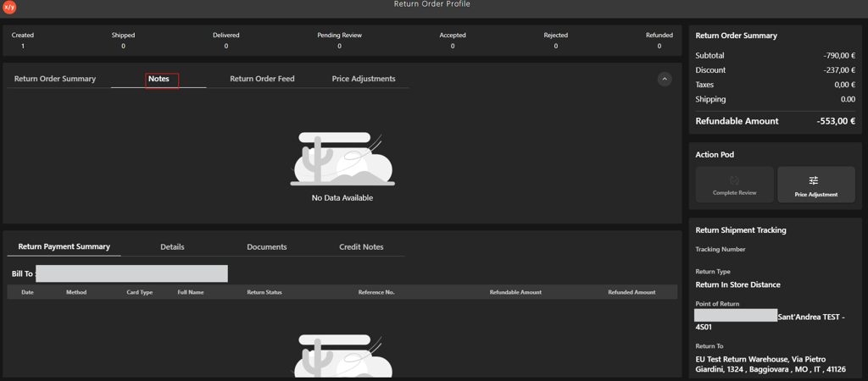The height and width of the screenshot is (381, 868).
Task: Click the Bill To label
Action: point(23,273)
